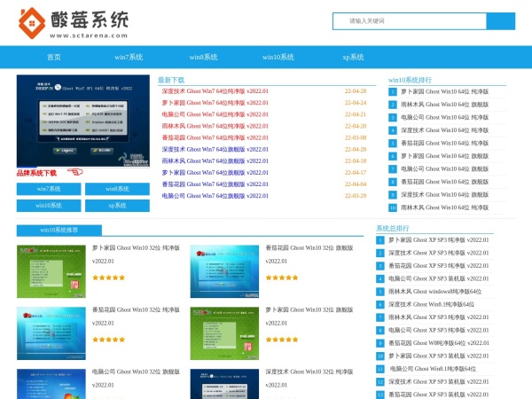
Task: Click the xp系统 brand download button
Action: [117, 206]
